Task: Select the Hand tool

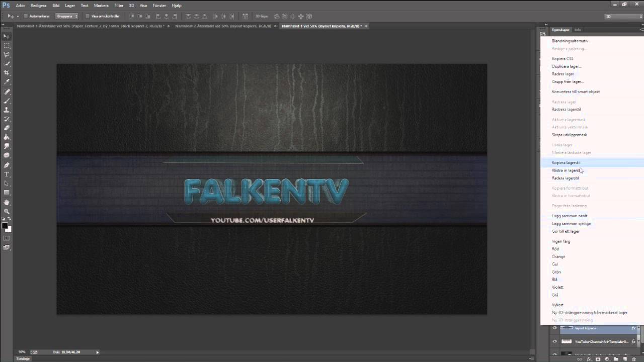Action: tap(7, 203)
